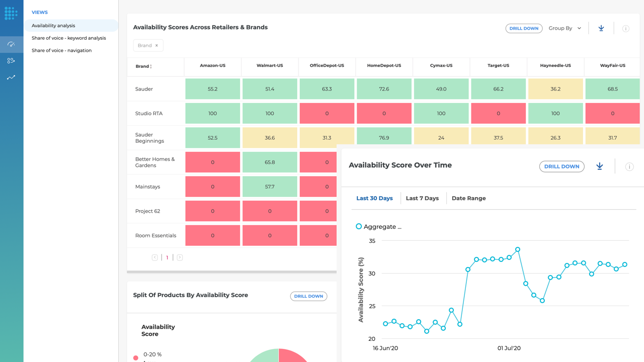The width and height of the screenshot is (644, 362).
Task: Open the sidebar share-nodes icon
Action: (11, 61)
